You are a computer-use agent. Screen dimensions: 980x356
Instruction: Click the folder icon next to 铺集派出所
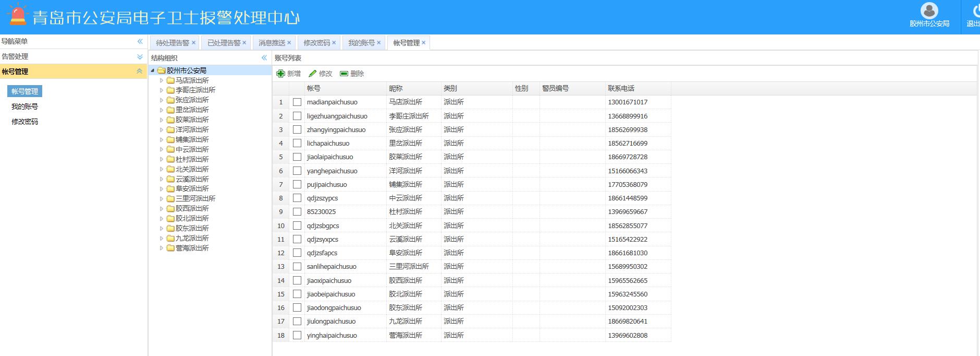[x=170, y=140]
